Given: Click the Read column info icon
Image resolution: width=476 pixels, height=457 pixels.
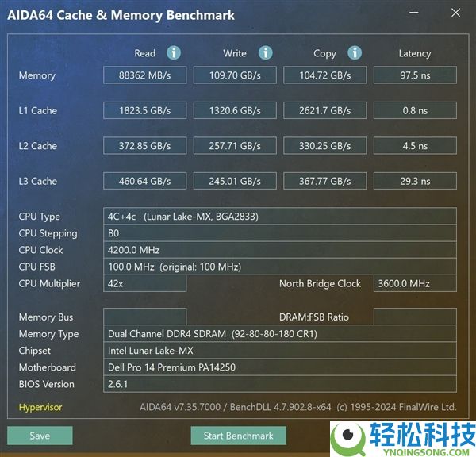Looking at the screenshot, I should [174, 53].
